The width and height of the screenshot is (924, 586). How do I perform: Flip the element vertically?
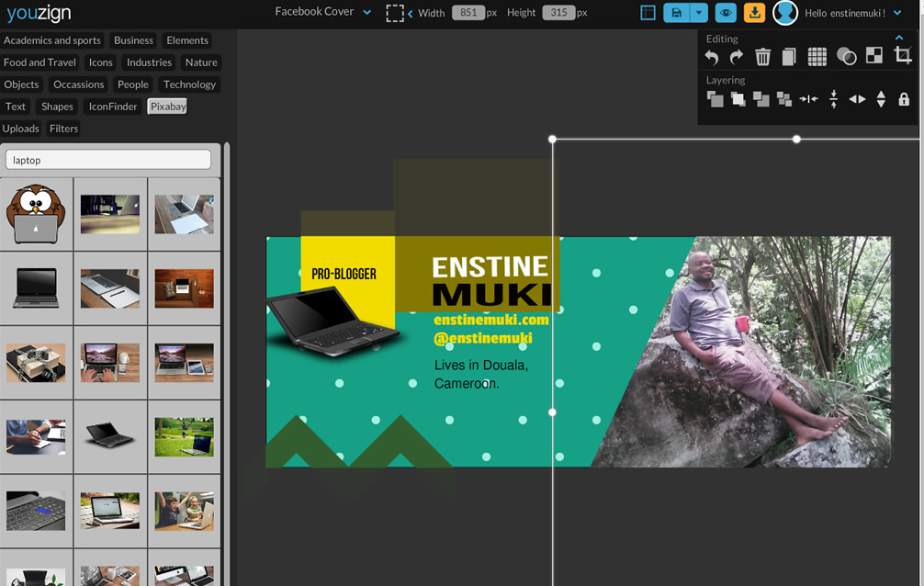pos(881,98)
